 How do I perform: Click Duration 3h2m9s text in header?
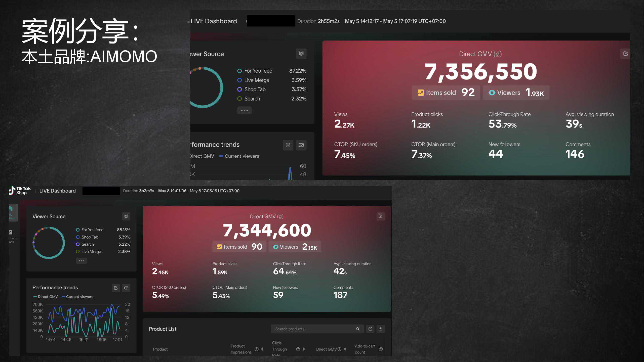(138, 191)
